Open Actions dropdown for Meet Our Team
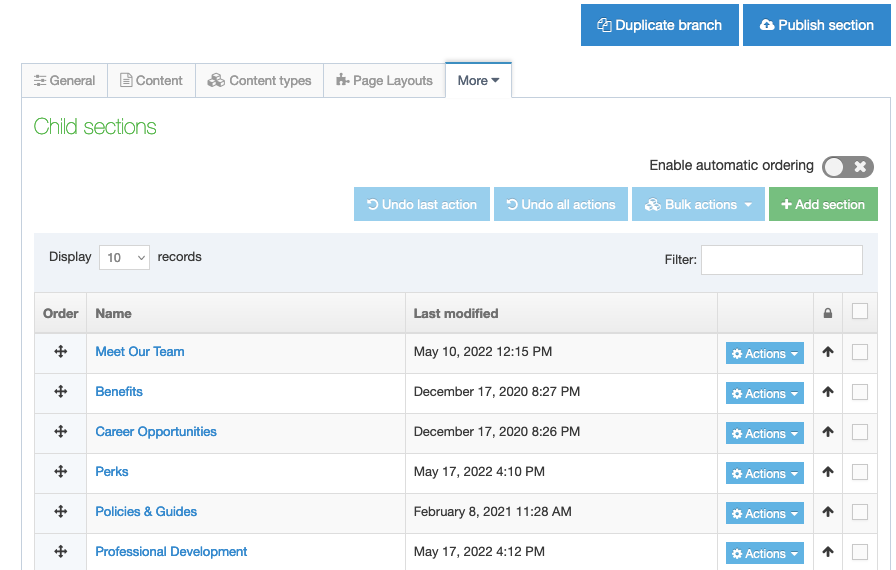The width and height of the screenshot is (896, 570). coord(764,354)
